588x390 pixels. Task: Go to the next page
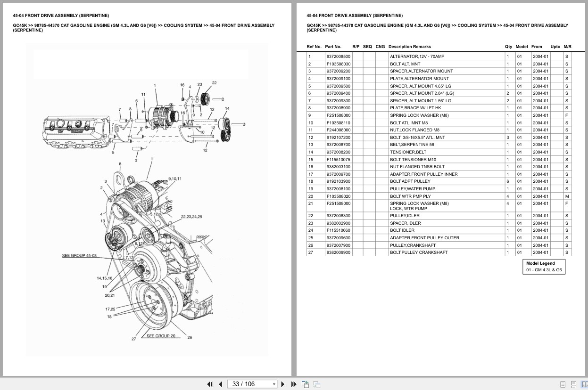pyautogui.click(x=283, y=384)
